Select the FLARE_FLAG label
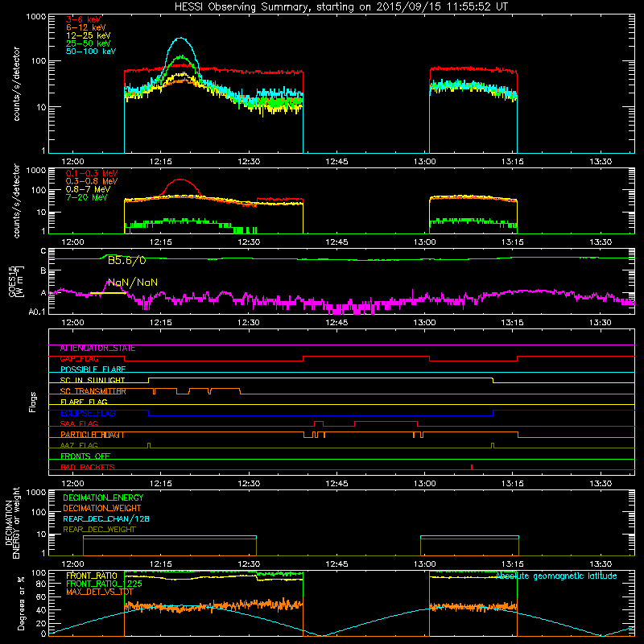The image size is (644, 644). 84,402
